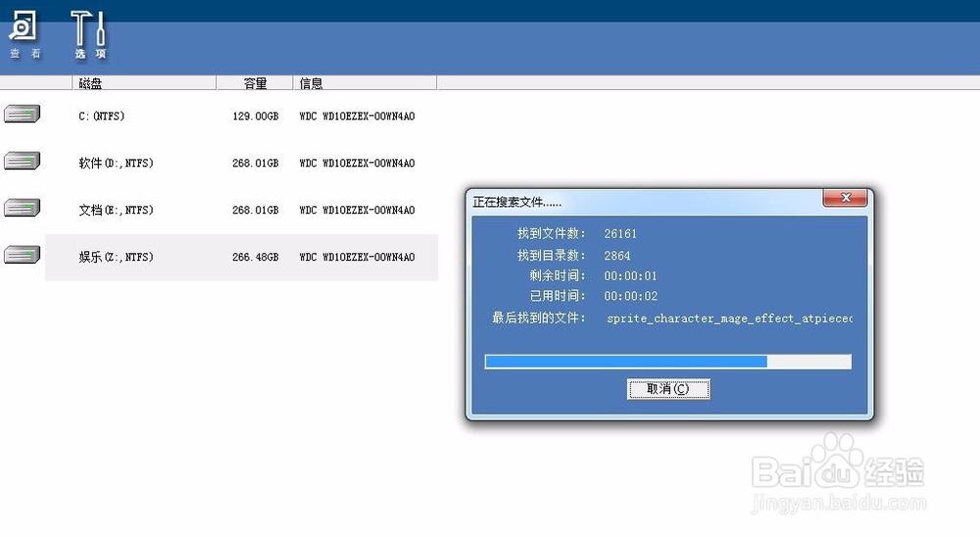The width and height of the screenshot is (980, 537).
Task: Click 268.01GB capacity in the 文档 row
Action: tap(255, 210)
